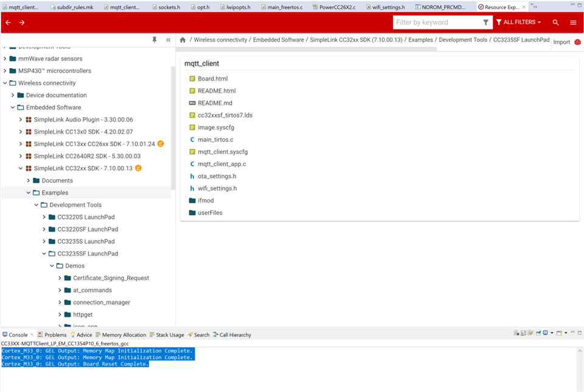
Task: Open main_tirtos.c source file
Action: click(215, 139)
